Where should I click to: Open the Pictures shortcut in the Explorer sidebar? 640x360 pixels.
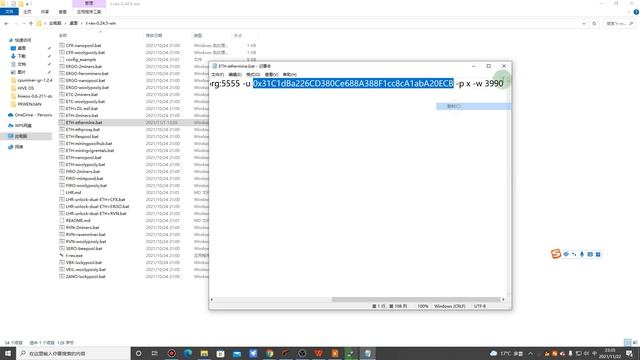click(21, 72)
